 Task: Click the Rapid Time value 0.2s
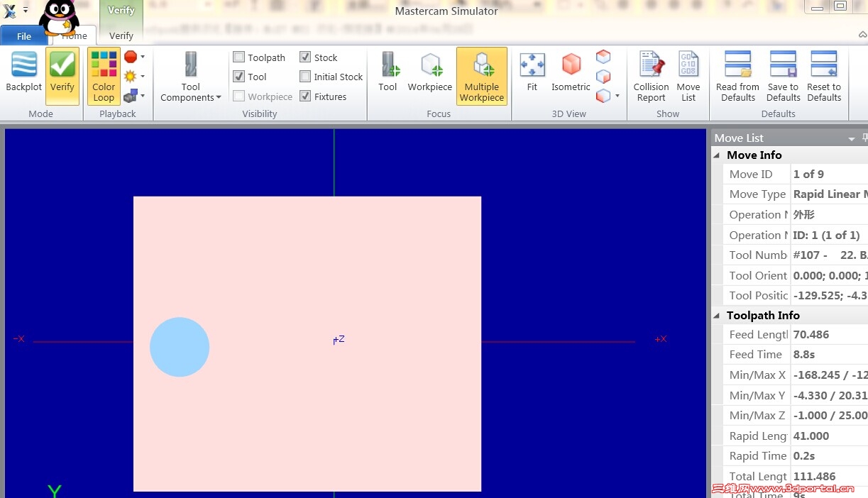pyautogui.click(x=804, y=456)
